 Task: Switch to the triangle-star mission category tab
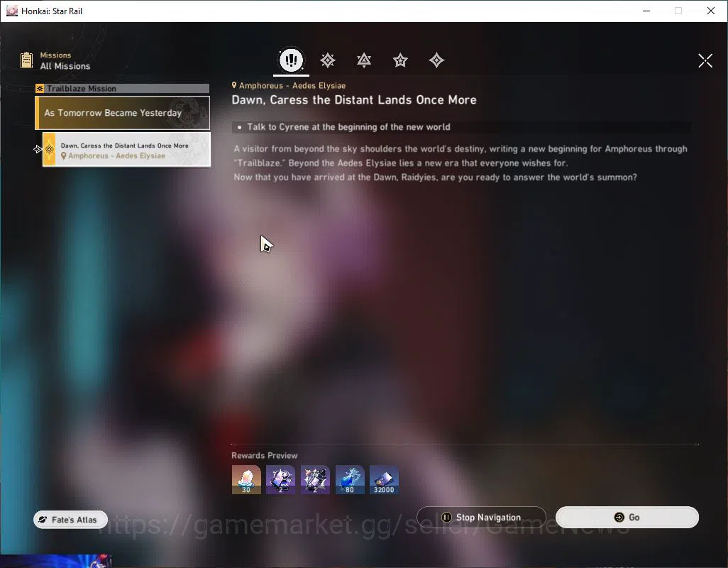click(364, 60)
